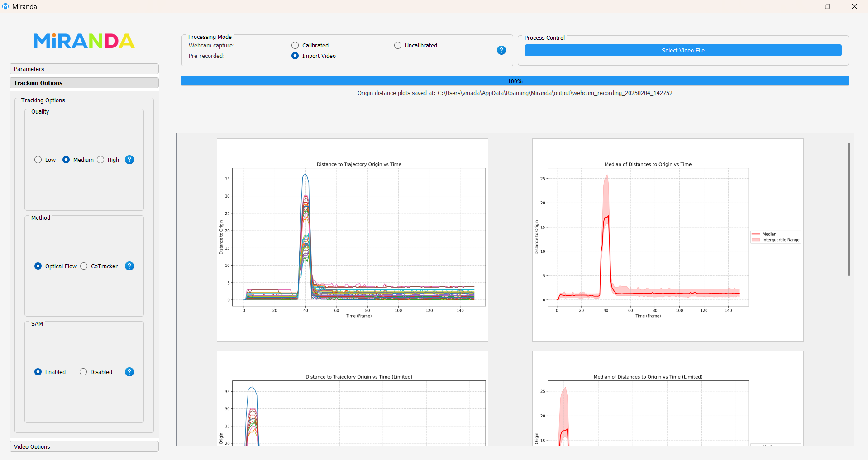Choose the CoTracker tracking method

[x=99, y=266]
